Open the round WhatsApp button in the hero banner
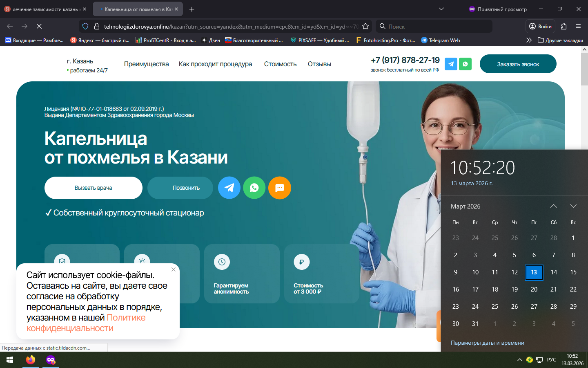The image size is (588, 368). 254,188
